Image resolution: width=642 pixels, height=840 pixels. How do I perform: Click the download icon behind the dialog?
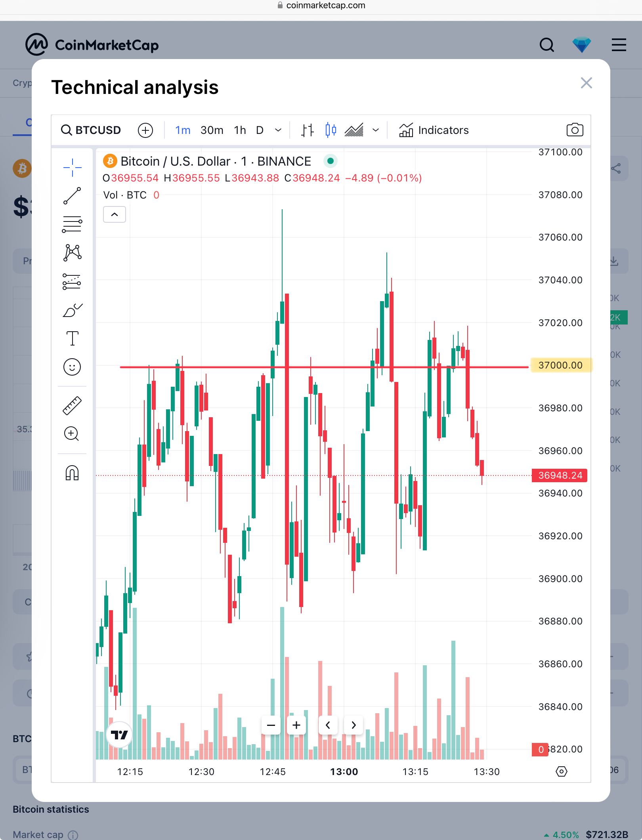[614, 261]
